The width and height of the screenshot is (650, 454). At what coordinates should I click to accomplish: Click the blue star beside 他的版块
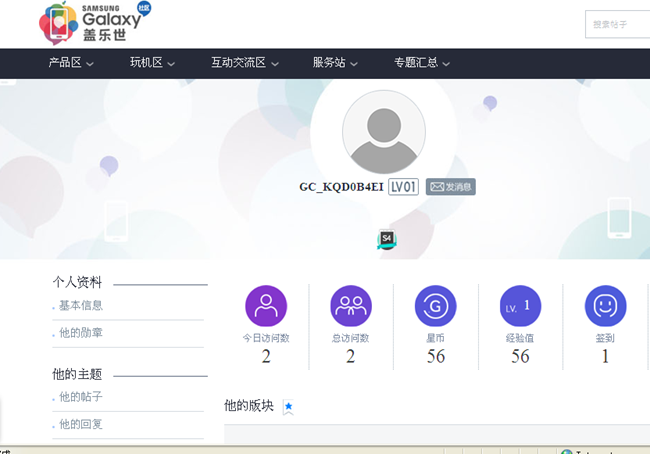288,406
